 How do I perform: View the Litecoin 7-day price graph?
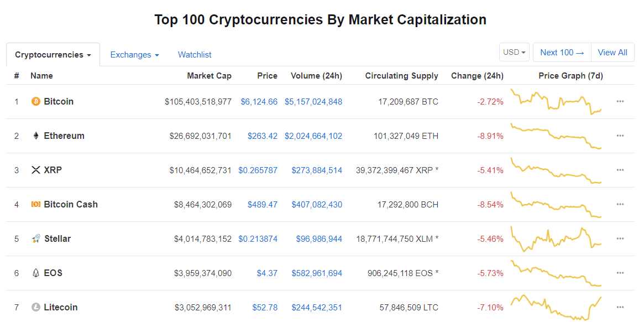coord(556,308)
